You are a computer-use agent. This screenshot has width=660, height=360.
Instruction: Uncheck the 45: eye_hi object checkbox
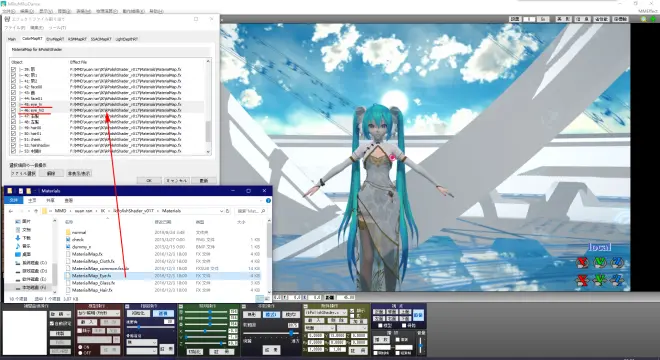tap(13, 104)
